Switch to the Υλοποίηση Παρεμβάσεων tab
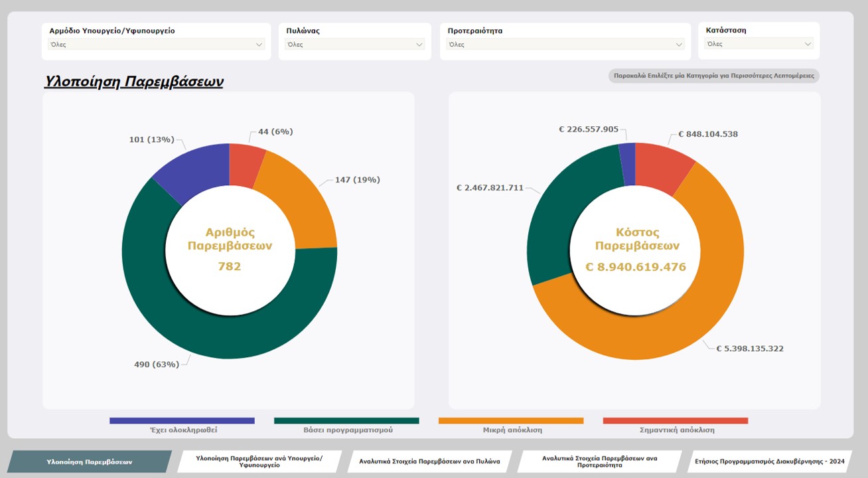The width and height of the screenshot is (868, 478). (x=90, y=461)
